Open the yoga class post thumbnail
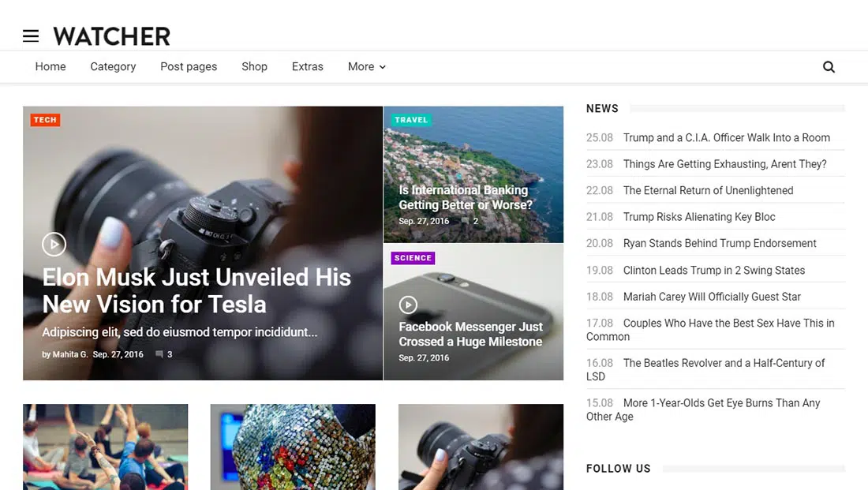 pyautogui.click(x=105, y=447)
